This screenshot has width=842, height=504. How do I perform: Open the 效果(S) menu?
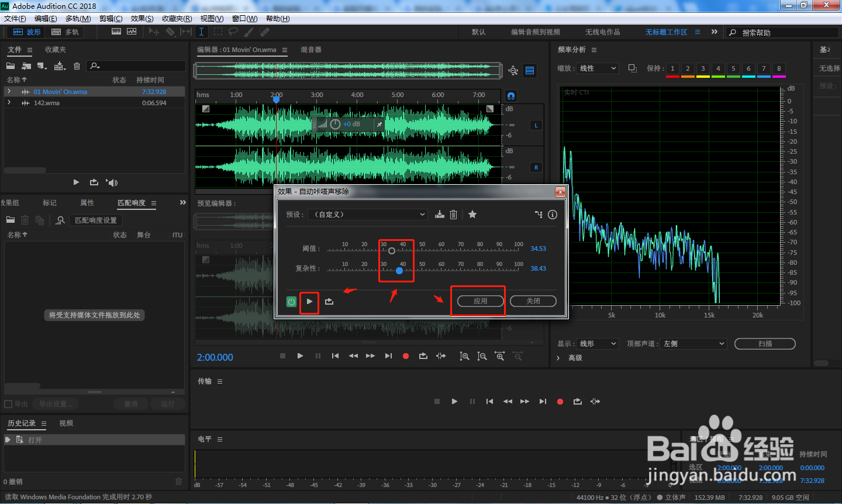pyautogui.click(x=142, y=19)
